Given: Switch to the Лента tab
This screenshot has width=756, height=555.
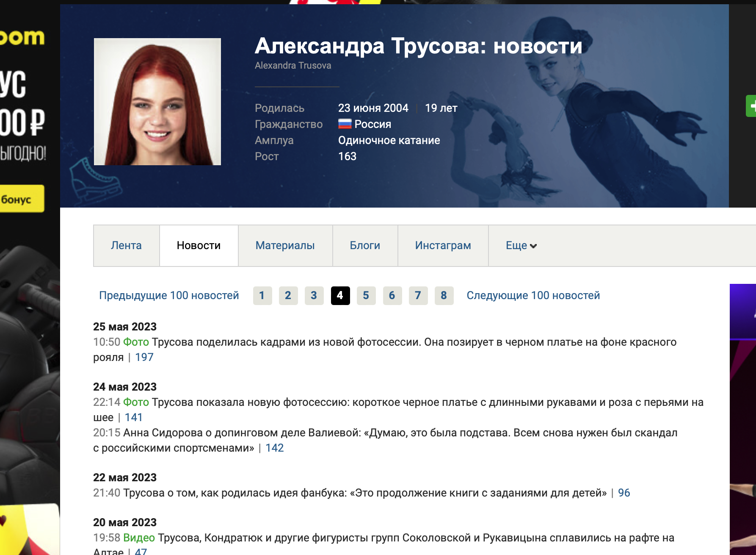Looking at the screenshot, I should click(126, 246).
